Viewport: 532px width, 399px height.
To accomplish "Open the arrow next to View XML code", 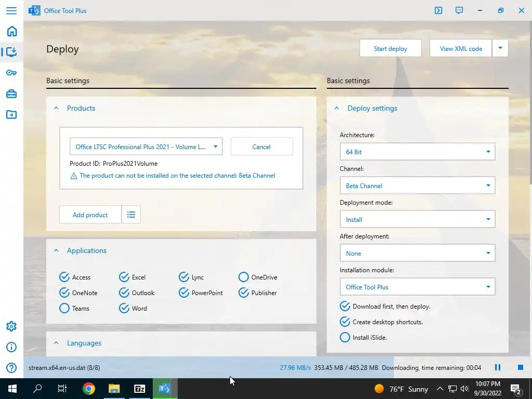I will pyautogui.click(x=500, y=48).
